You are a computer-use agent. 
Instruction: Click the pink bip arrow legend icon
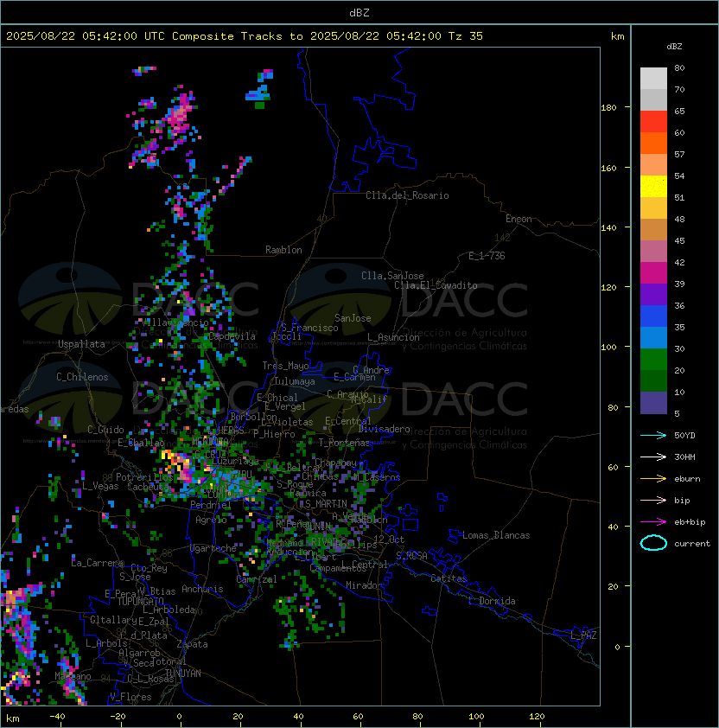(653, 500)
